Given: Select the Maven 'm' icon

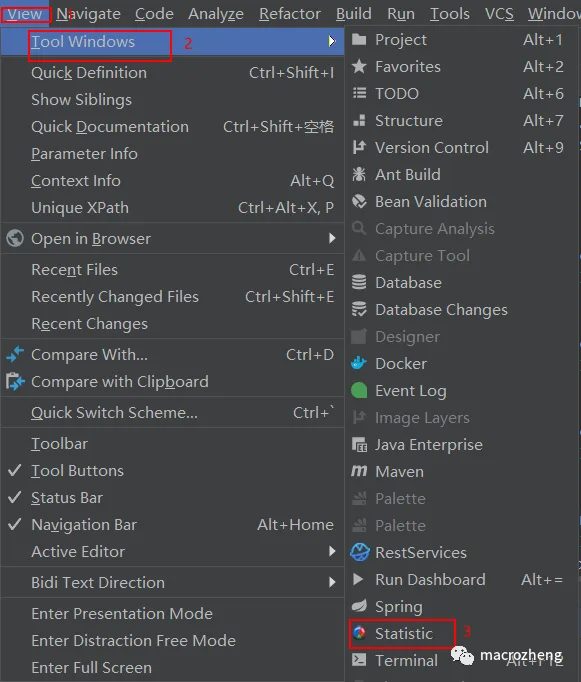Looking at the screenshot, I should coord(359,471).
